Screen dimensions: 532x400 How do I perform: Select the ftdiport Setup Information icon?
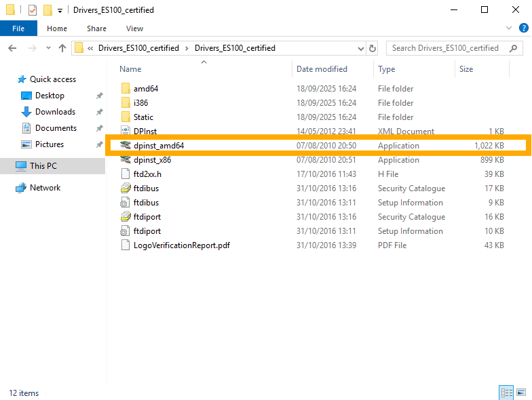click(x=125, y=231)
